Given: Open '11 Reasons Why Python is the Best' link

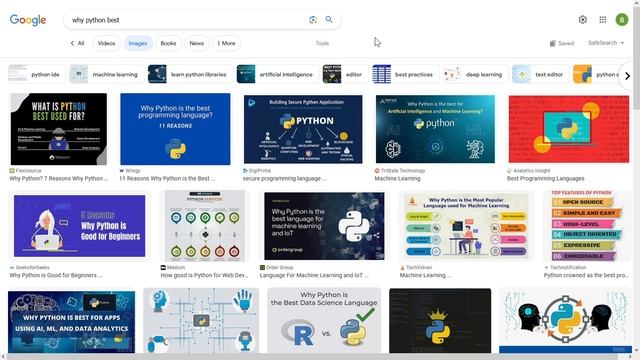Looking at the screenshot, I should pyautogui.click(x=167, y=178).
